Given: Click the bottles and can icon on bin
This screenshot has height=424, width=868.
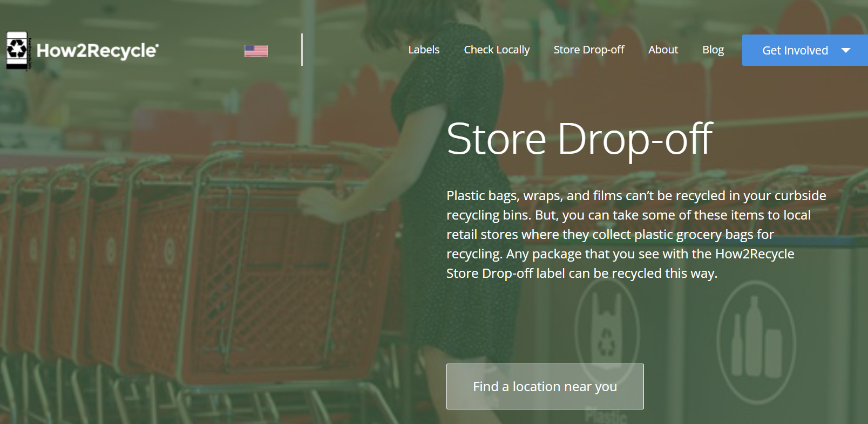Looking at the screenshot, I should (756, 343).
